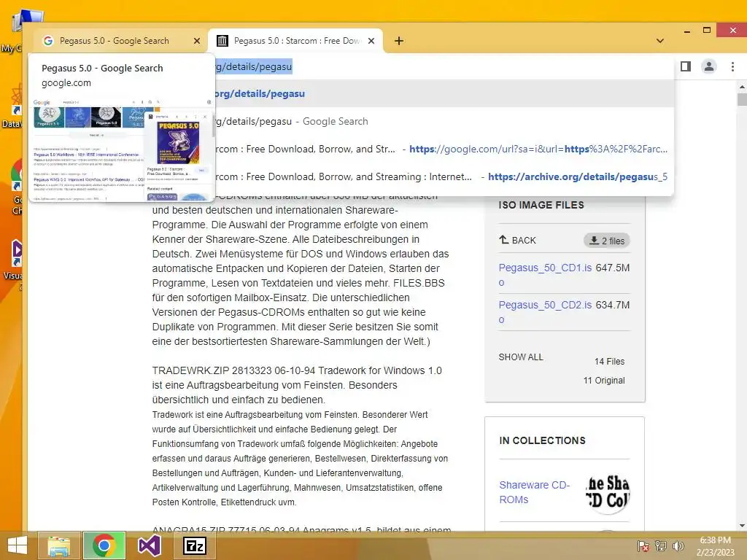Screen dimensions: 747x560
Task: Click the 11 Original count text
Action: coord(604,381)
